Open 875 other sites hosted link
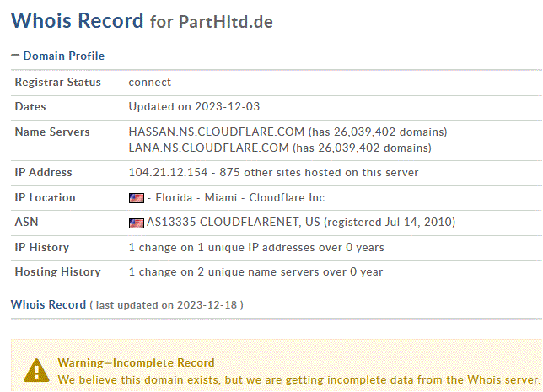 pyautogui.click(x=319, y=172)
